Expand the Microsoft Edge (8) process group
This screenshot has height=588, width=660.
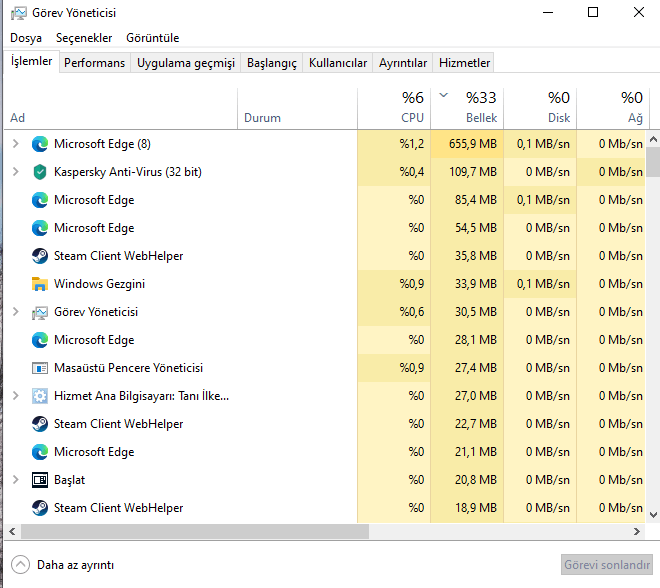pos(15,144)
